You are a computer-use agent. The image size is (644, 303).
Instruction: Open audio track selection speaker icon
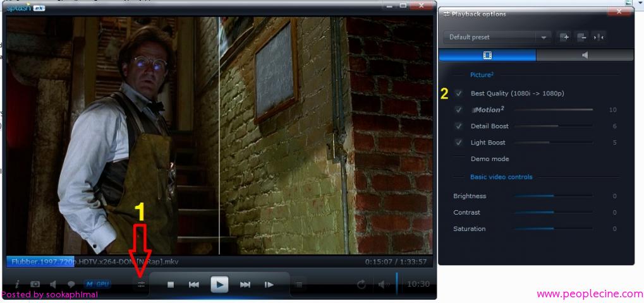(53, 284)
